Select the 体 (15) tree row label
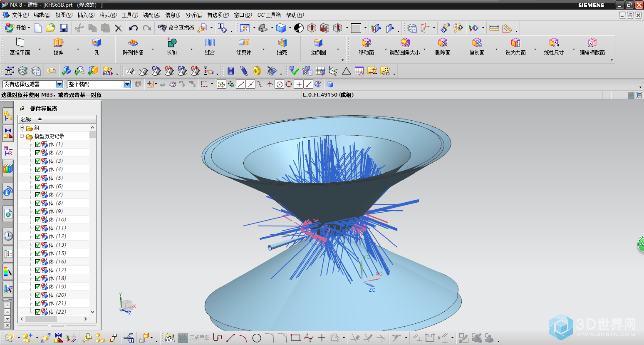Viewport: 644px width, 345px height. pos(57,253)
